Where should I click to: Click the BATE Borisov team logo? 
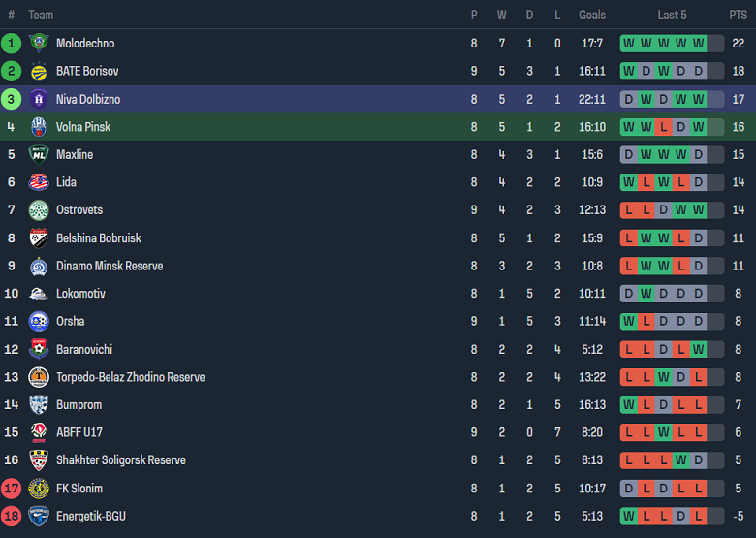click(x=39, y=71)
